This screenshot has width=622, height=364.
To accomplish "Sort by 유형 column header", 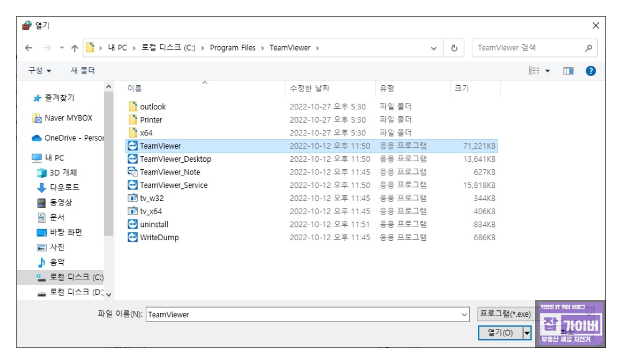I will point(387,89).
